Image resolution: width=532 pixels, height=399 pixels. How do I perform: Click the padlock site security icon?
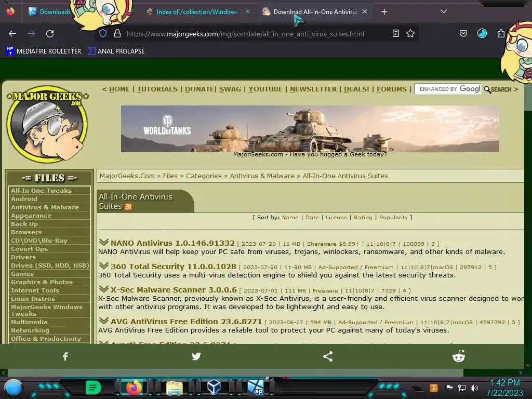(117, 34)
